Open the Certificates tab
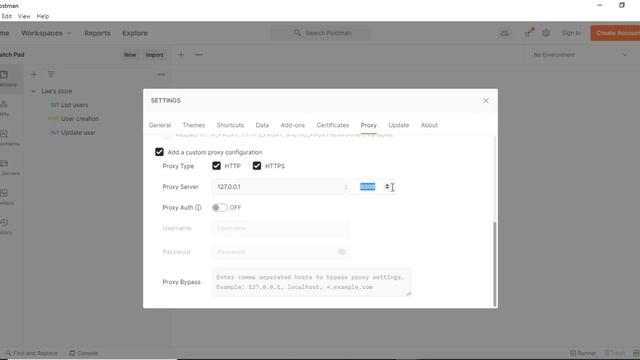Viewport: 640px width, 360px height. click(x=333, y=125)
